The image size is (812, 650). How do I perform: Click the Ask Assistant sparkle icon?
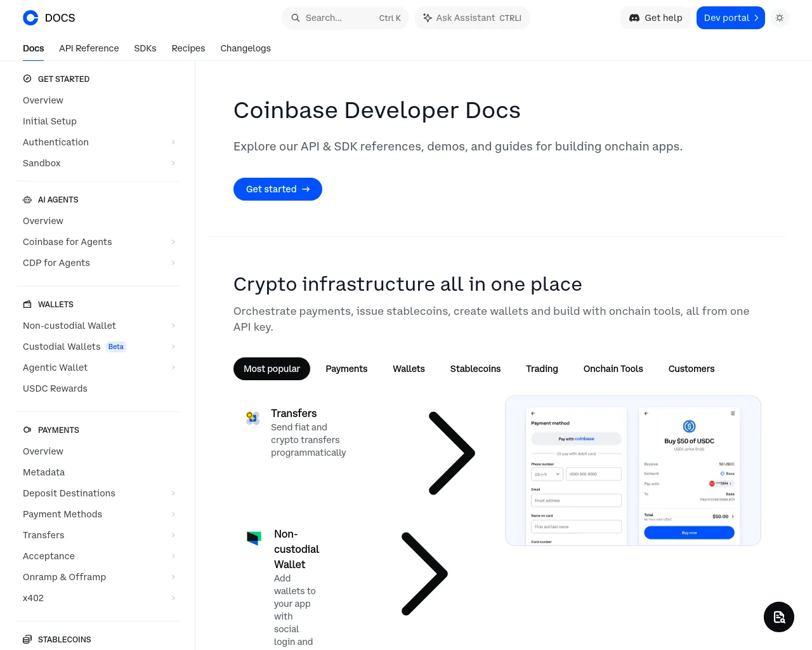[428, 18]
